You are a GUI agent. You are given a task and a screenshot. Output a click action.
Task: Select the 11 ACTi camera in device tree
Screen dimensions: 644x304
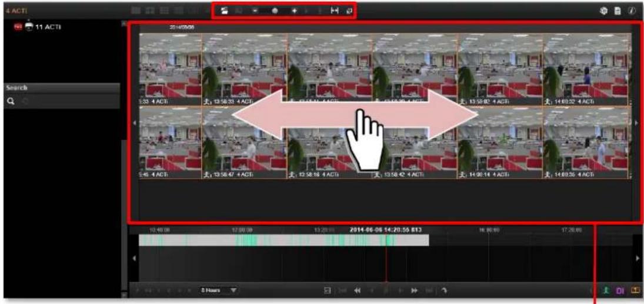coord(38,27)
